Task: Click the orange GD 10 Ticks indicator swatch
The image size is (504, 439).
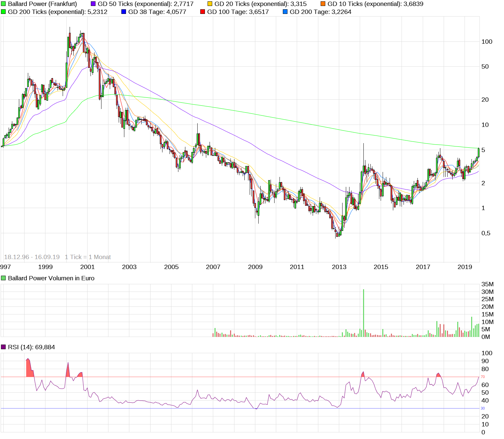Action: [323, 4]
